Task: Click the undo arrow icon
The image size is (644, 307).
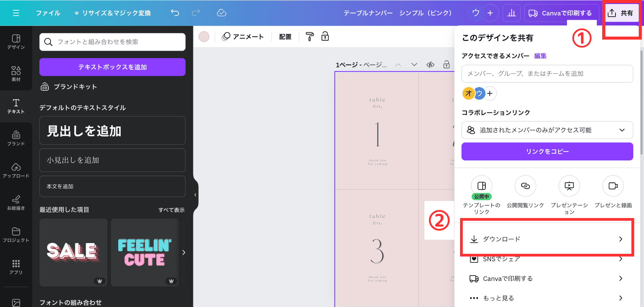Action: (x=175, y=13)
